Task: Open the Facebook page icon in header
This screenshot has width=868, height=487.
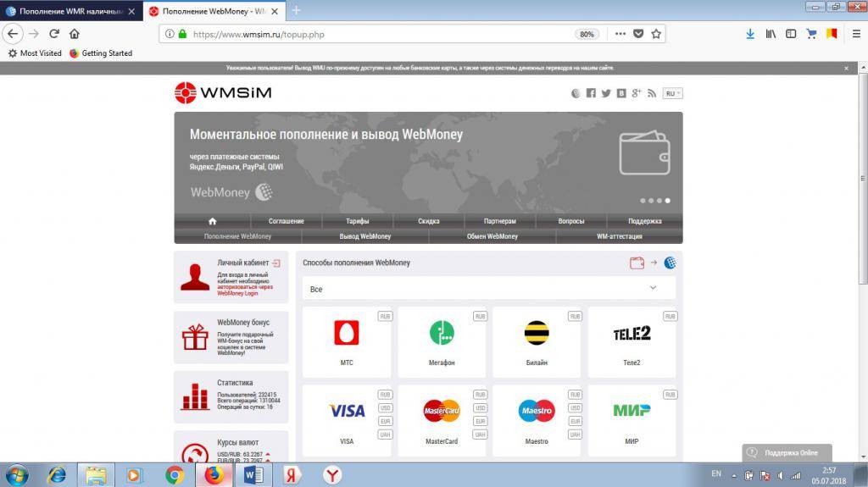Action: coord(591,93)
